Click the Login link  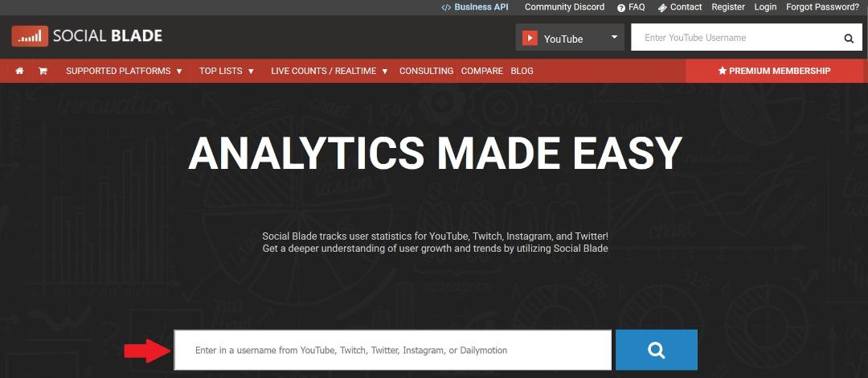766,7
